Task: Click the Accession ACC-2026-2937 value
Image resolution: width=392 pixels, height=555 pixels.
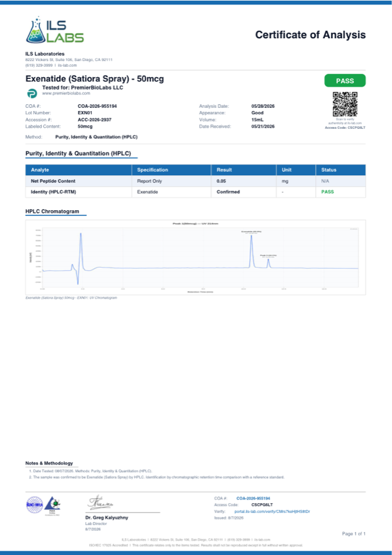Action: click(x=94, y=120)
